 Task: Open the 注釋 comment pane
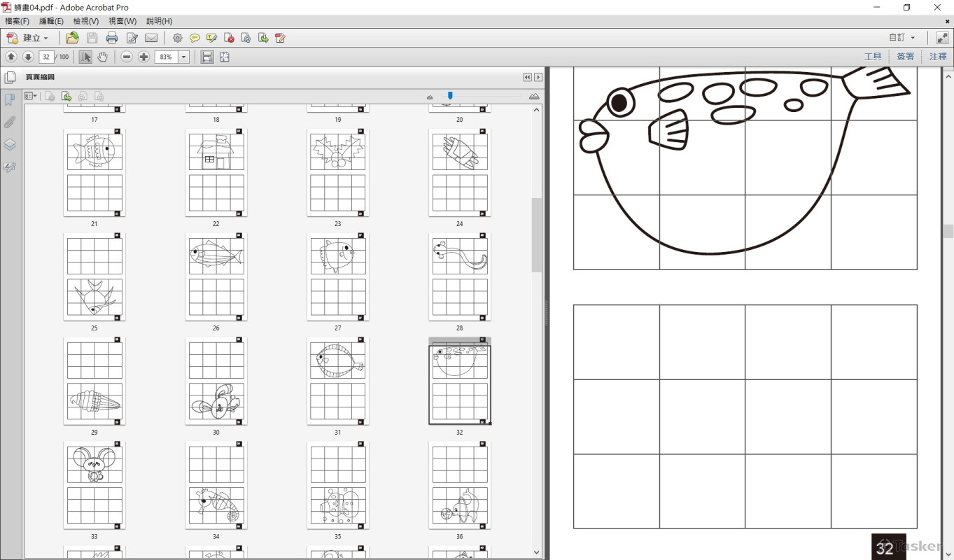[938, 57]
